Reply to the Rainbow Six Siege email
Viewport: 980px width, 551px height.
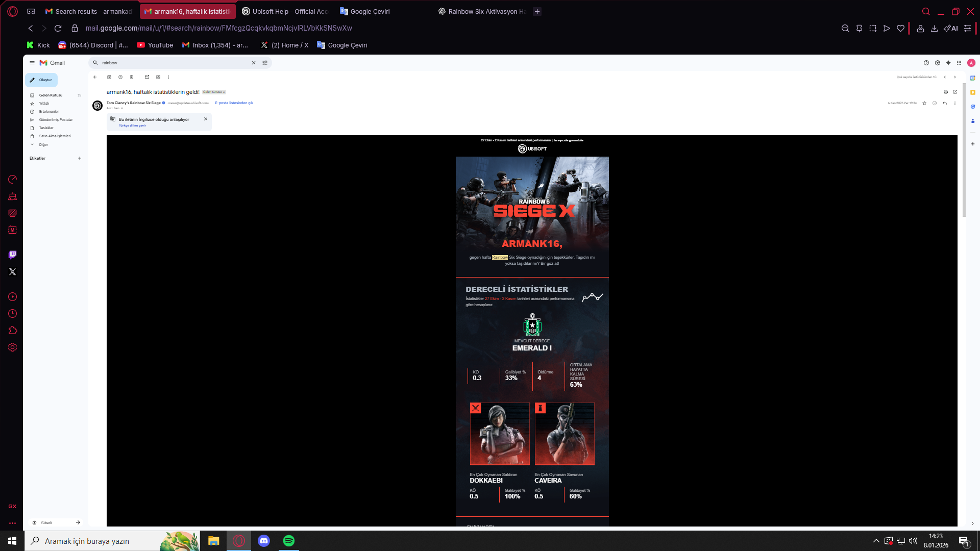pyautogui.click(x=945, y=103)
